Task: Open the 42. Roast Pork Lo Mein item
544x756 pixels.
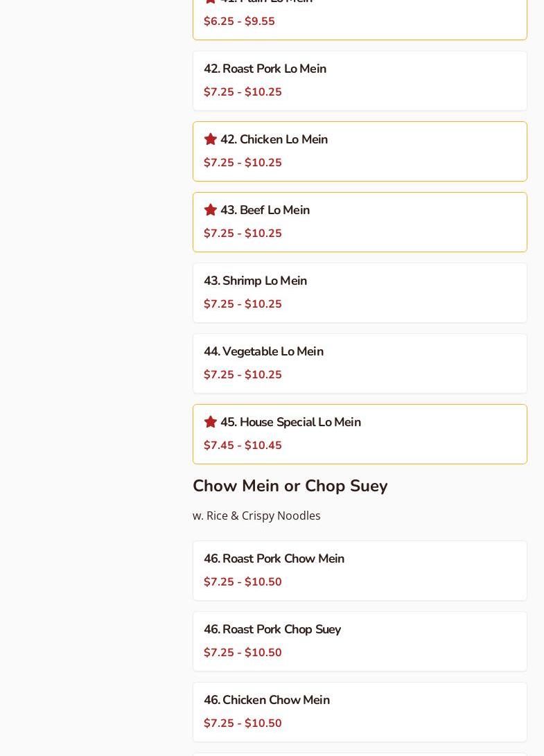Action: click(265, 69)
